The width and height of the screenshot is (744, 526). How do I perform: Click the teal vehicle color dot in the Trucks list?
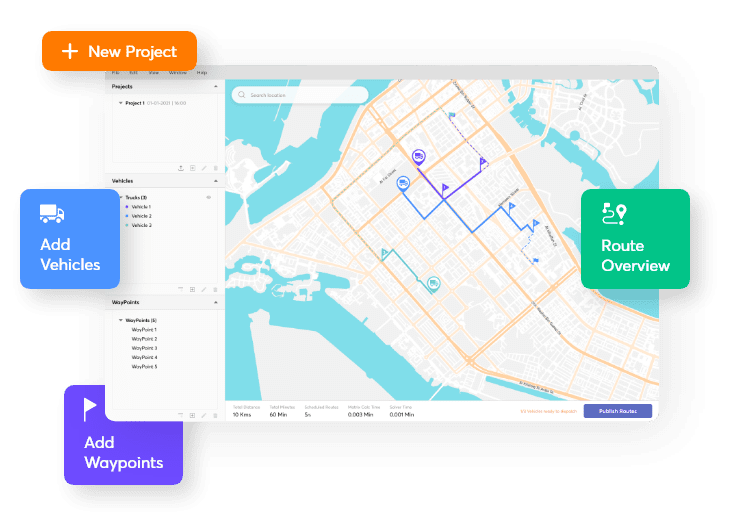tap(127, 225)
